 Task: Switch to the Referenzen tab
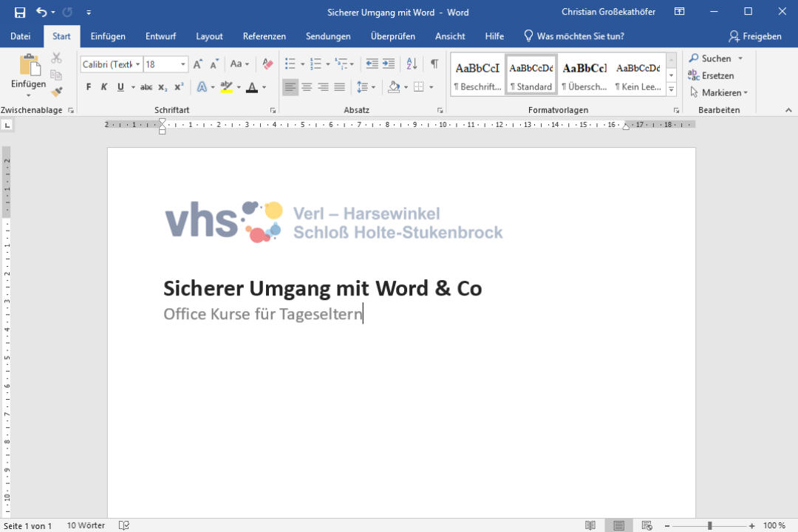point(264,36)
